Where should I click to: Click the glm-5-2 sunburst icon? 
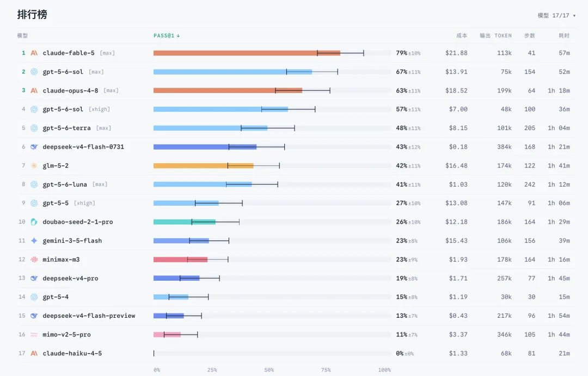[x=34, y=165]
